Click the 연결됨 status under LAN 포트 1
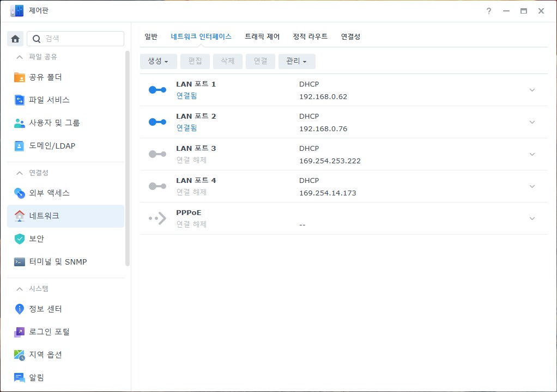Viewport: 557px width, 392px height. (x=186, y=96)
